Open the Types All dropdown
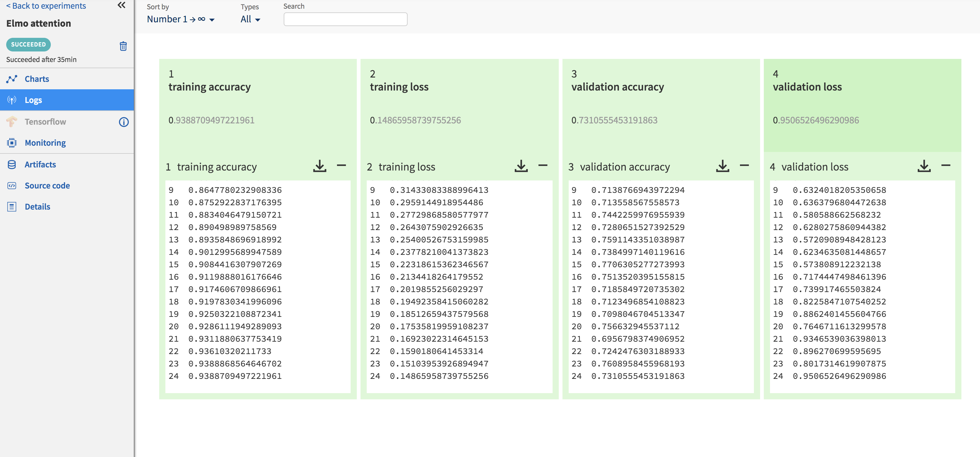Screen dimensions: 980x457 pyautogui.click(x=250, y=20)
